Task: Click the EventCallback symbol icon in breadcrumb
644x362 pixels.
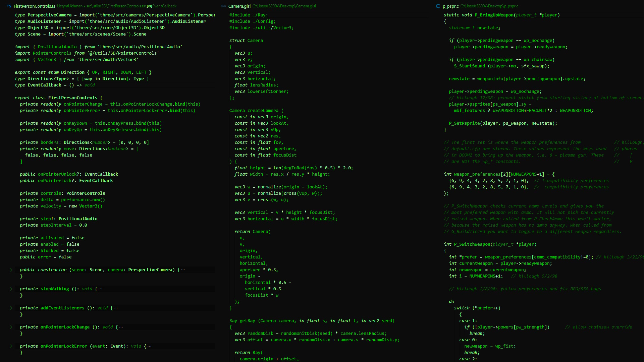Action: tap(149, 6)
